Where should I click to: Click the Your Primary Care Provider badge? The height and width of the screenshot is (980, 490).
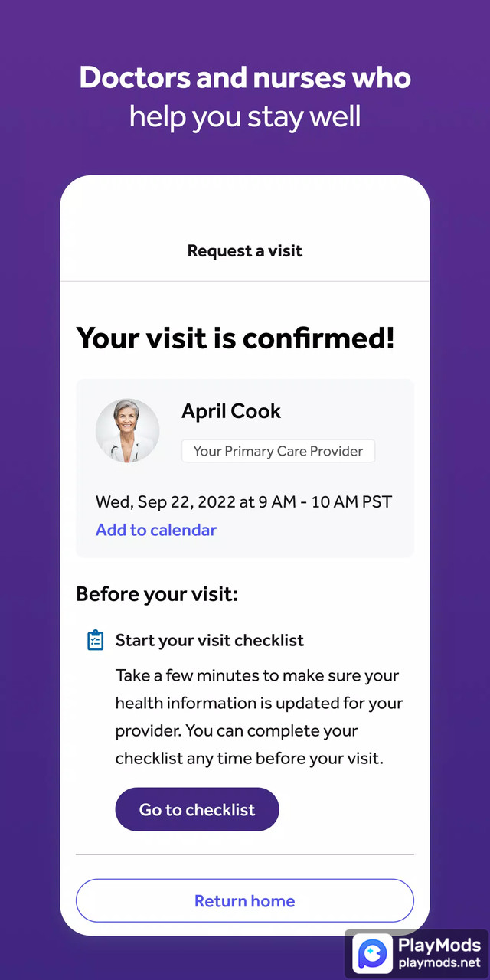(x=278, y=451)
